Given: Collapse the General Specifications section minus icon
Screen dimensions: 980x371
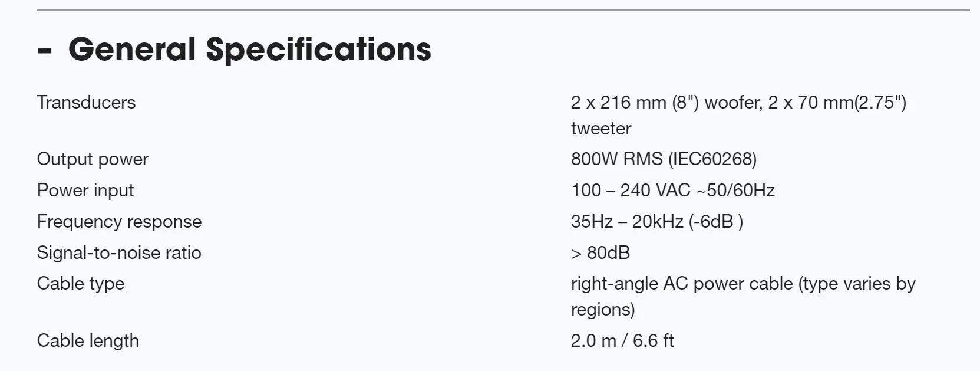Looking at the screenshot, I should (44, 51).
